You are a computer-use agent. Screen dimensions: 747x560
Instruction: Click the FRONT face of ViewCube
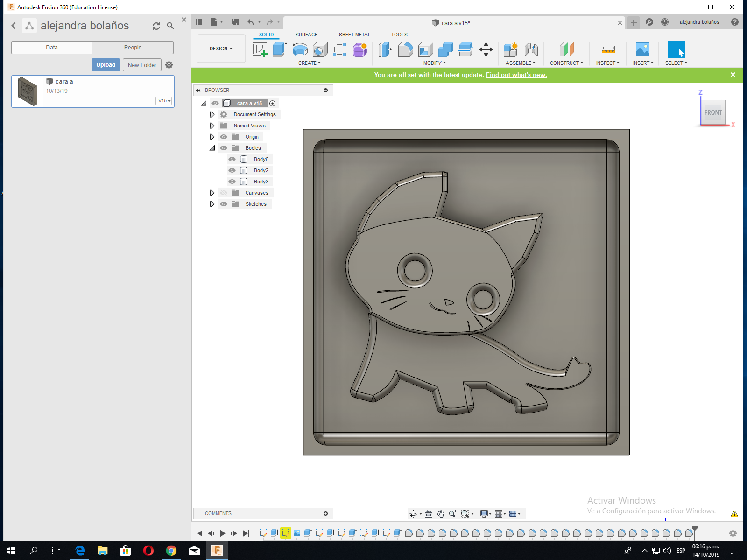click(x=713, y=112)
